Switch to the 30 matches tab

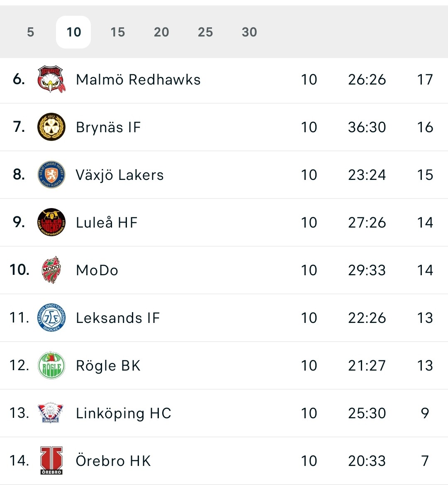point(249,32)
